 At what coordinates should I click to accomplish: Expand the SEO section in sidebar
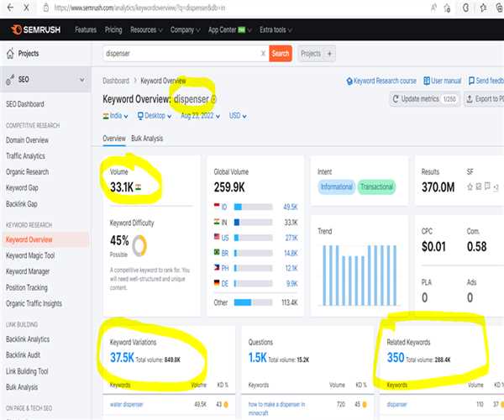point(81,81)
